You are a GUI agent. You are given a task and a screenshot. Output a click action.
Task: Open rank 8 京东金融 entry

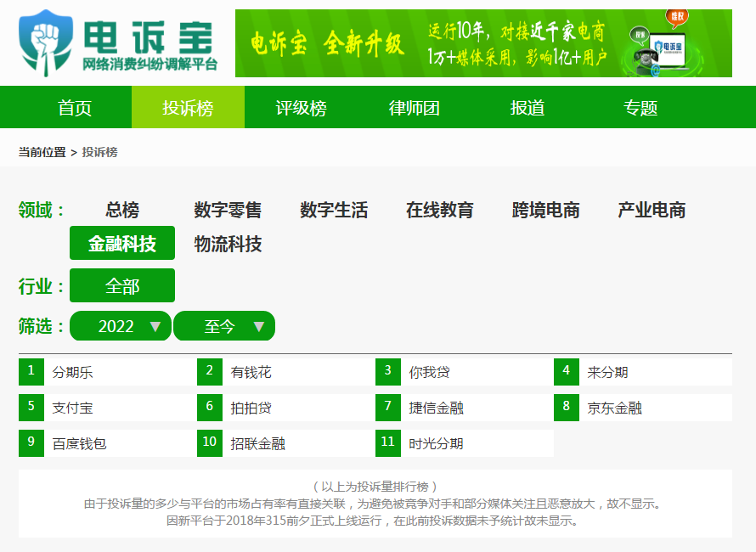[x=643, y=408]
